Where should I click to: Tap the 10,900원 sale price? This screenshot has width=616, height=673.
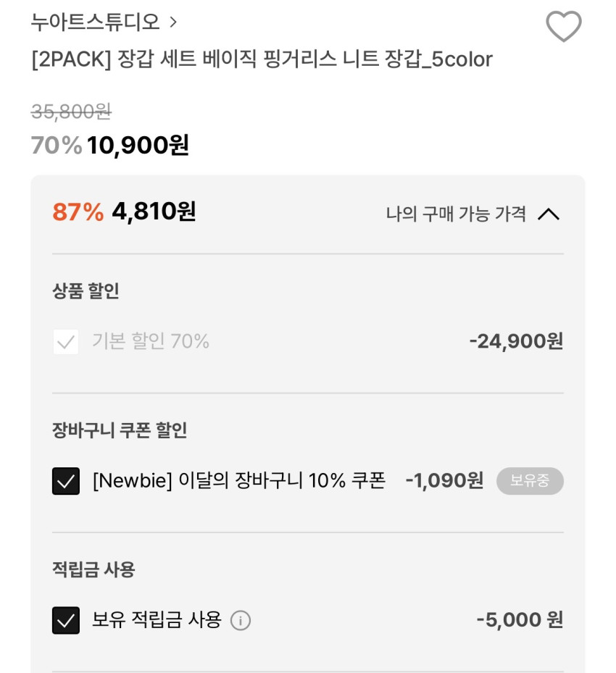coord(138,146)
